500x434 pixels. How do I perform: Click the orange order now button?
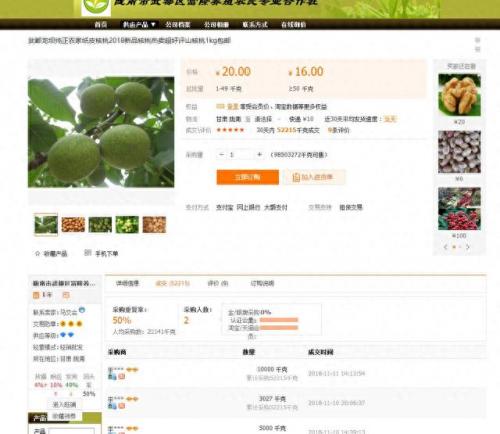(x=248, y=177)
